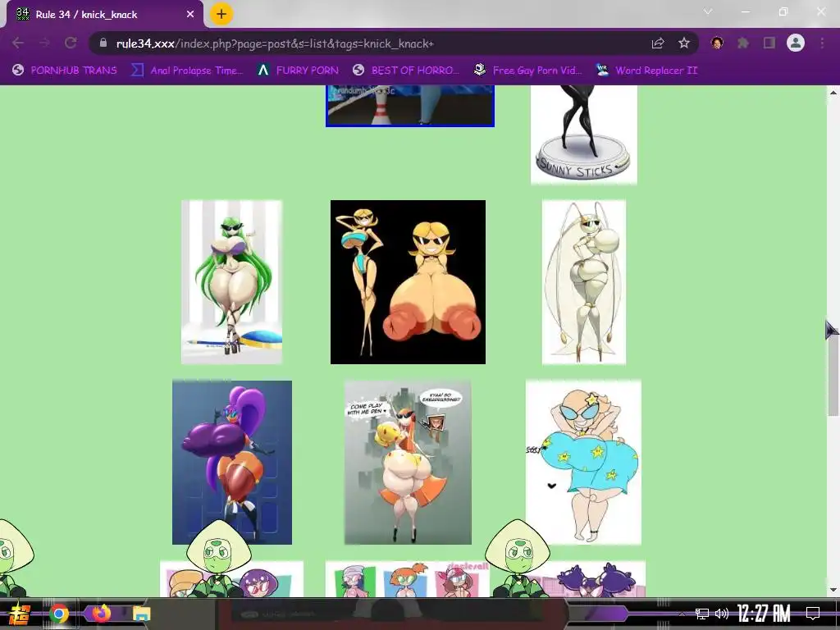The image size is (840, 630).
Task: Click the forward navigation arrow
Action: [44, 43]
